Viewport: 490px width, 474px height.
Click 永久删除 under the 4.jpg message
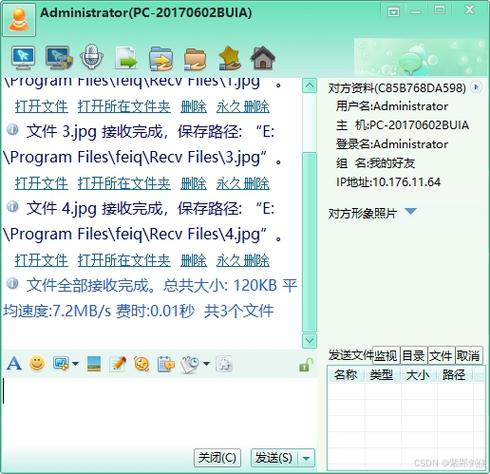243,260
